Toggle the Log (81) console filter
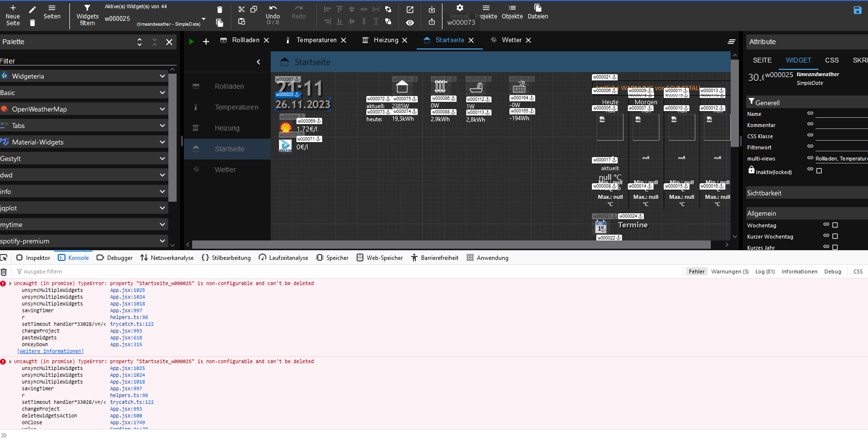The width and height of the screenshot is (868, 447). point(765,271)
